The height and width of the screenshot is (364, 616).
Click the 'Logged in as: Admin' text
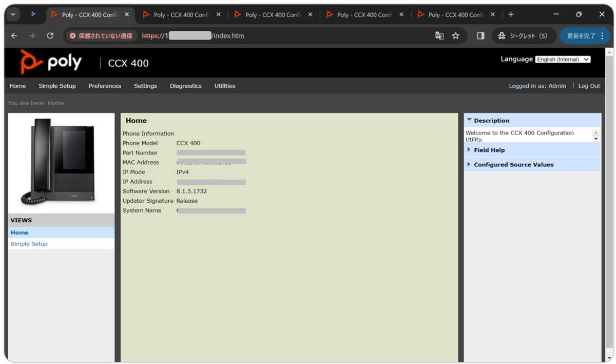[x=537, y=86]
